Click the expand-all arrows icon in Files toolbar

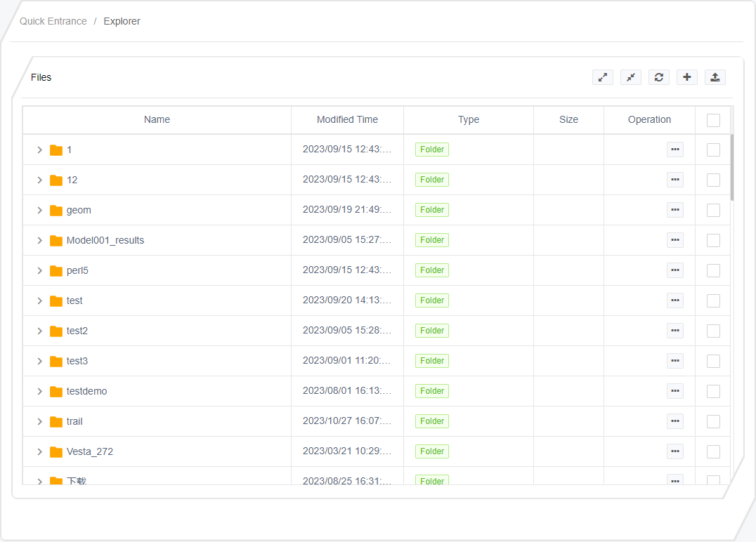click(x=603, y=77)
